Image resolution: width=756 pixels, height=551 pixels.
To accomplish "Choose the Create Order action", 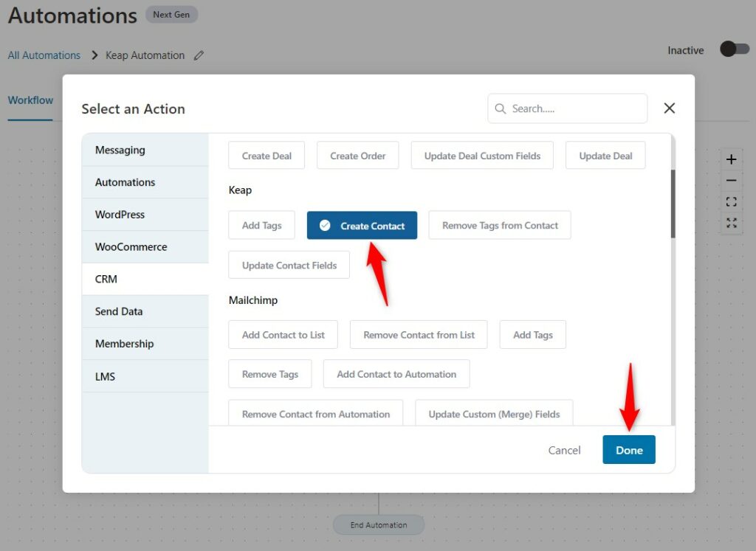I will (358, 156).
